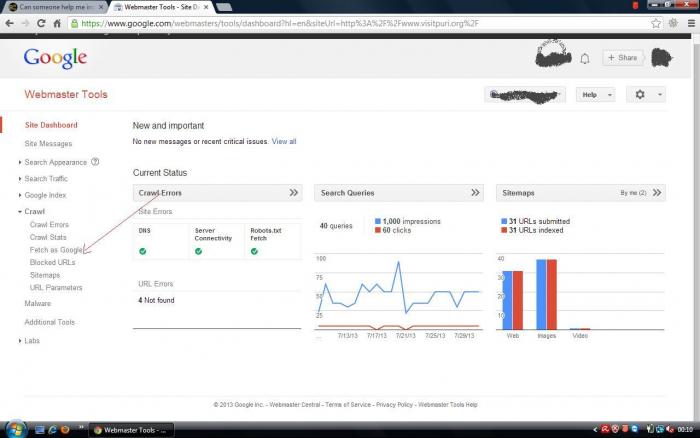Click the browser forward arrow
The height and width of the screenshot is (438, 700).
(x=25, y=23)
